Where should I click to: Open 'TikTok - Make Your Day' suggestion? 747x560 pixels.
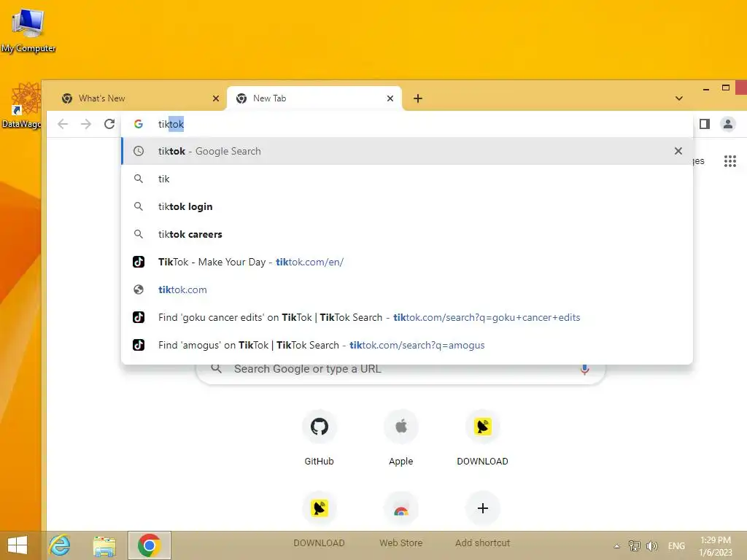click(x=407, y=262)
